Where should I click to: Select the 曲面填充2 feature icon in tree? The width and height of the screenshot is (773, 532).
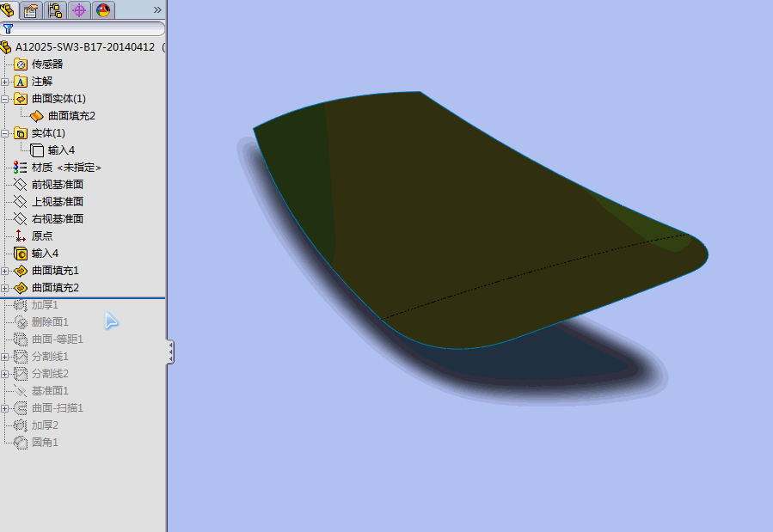[x=21, y=288]
